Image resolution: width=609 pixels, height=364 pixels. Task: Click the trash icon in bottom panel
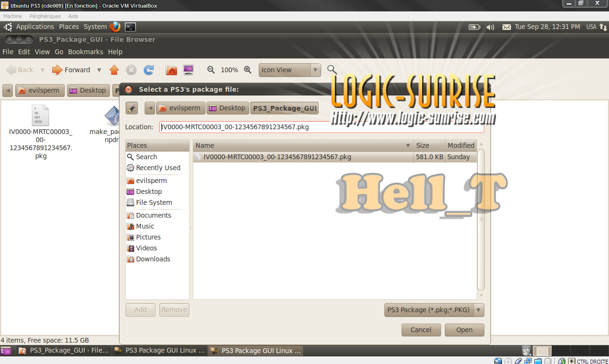[526, 351]
